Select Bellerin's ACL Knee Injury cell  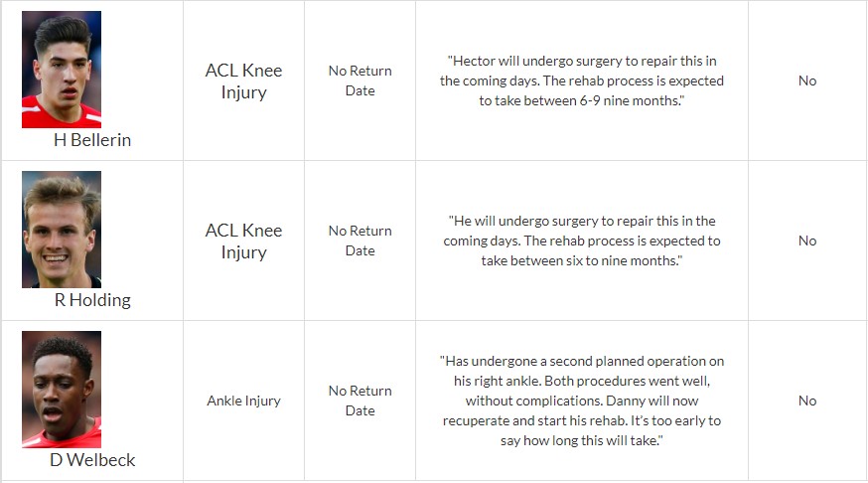(x=243, y=80)
